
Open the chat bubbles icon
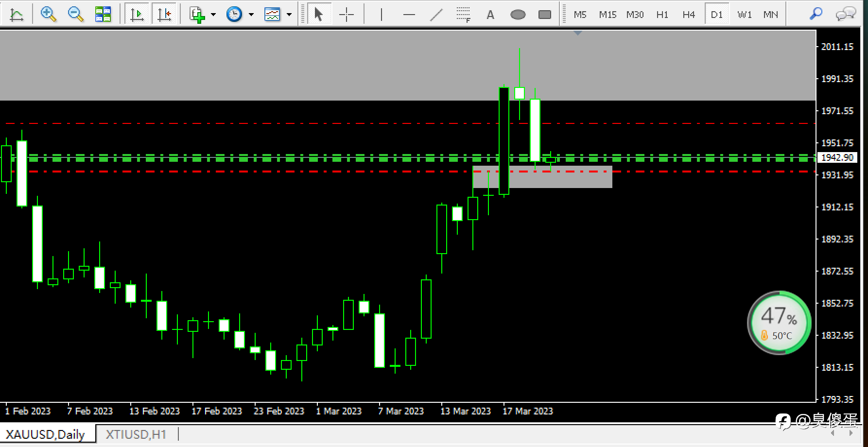coord(846,14)
